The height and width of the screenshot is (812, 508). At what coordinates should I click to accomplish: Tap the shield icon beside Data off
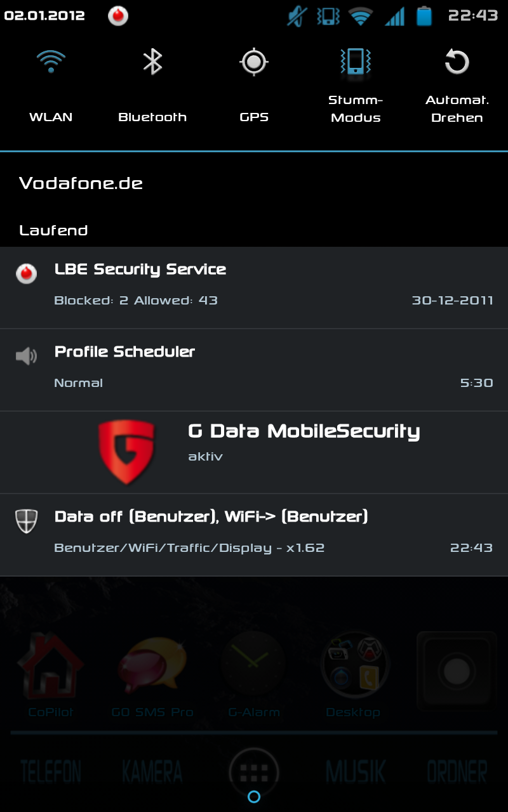click(x=26, y=521)
